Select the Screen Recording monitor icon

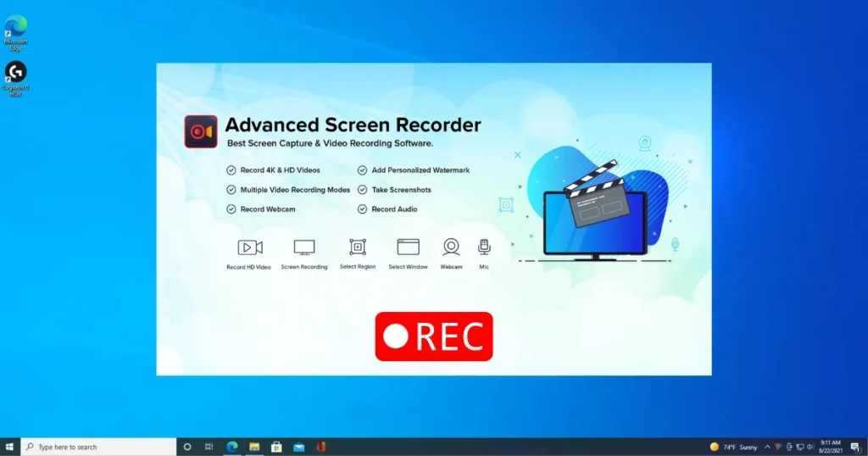[304, 247]
